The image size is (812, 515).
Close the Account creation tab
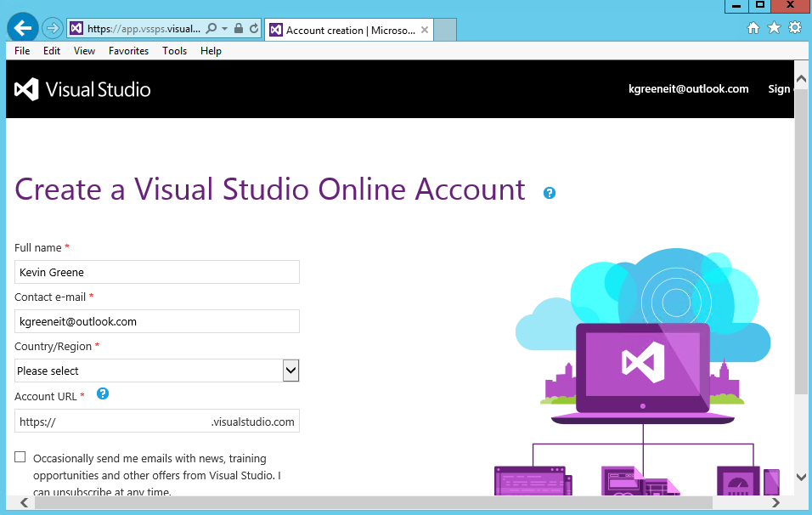click(425, 30)
